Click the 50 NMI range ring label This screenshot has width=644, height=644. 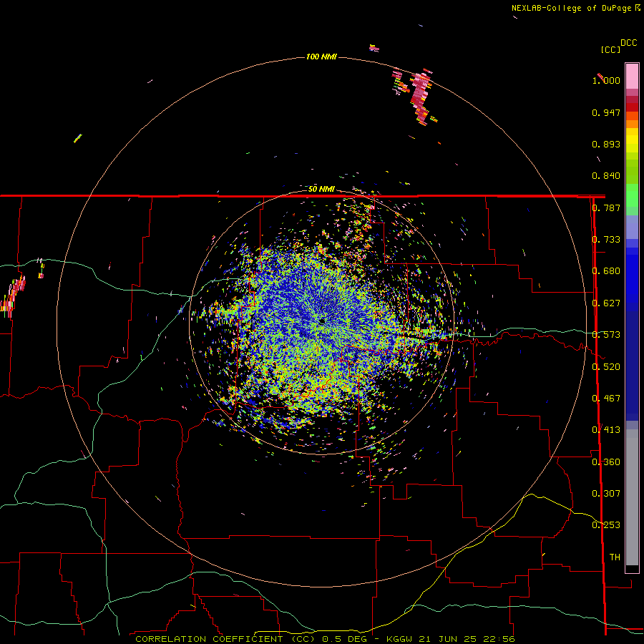click(x=321, y=189)
